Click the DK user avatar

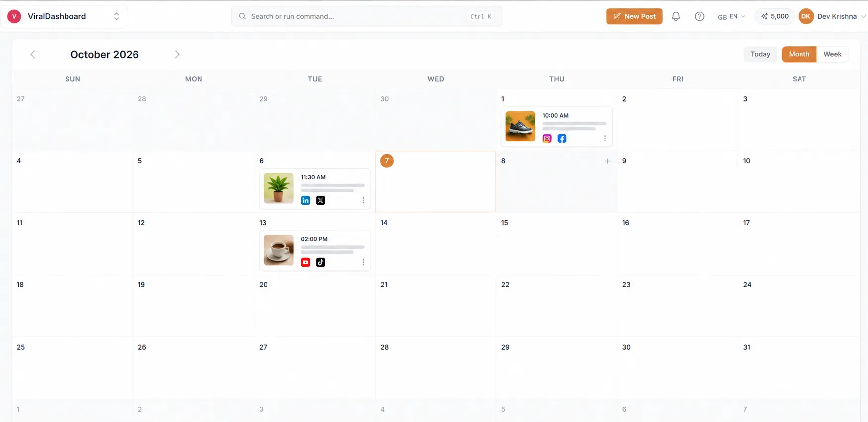pyautogui.click(x=806, y=16)
